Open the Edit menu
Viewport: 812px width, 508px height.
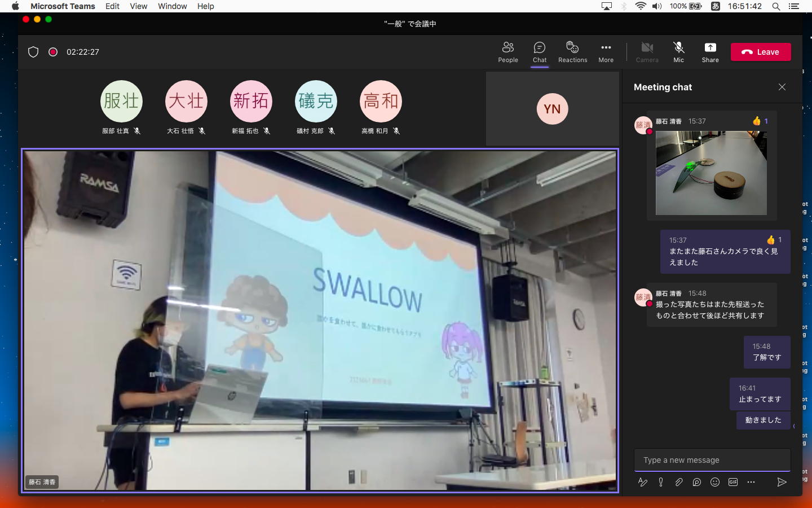tap(112, 6)
